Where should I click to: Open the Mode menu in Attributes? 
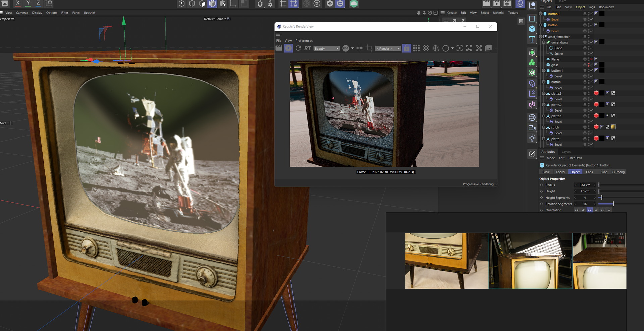point(551,158)
